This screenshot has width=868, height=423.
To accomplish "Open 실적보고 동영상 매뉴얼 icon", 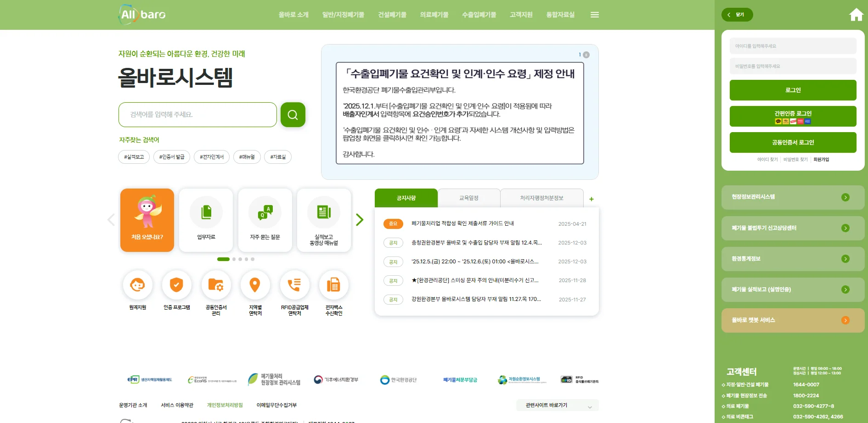I will coord(323,219).
